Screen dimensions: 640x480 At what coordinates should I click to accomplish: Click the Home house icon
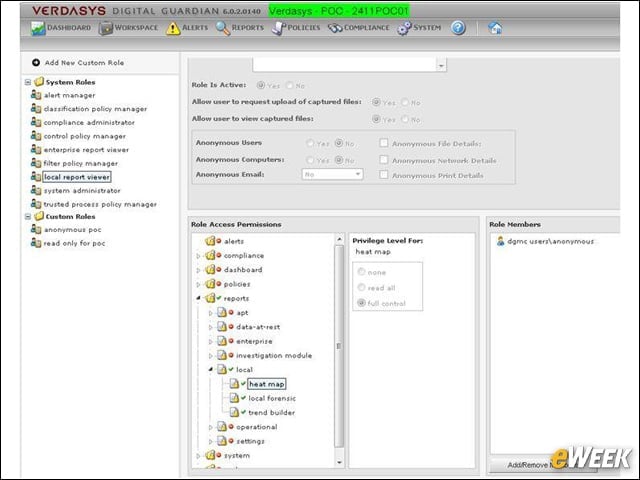[495, 28]
